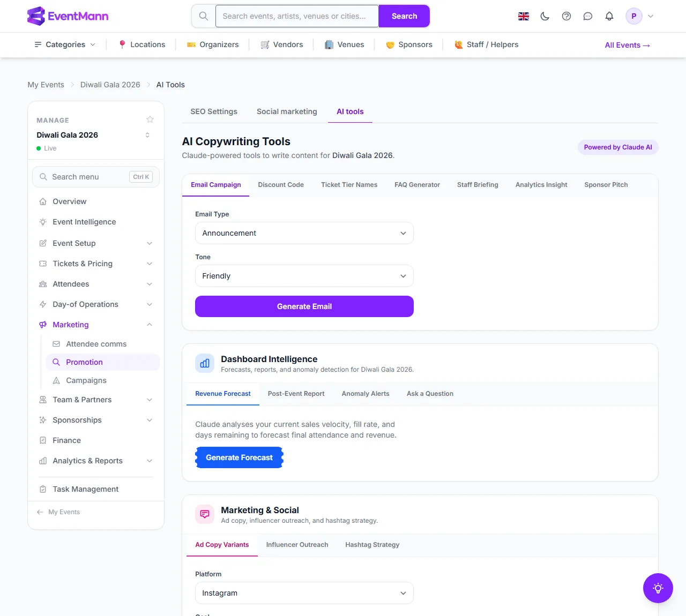Image resolution: width=686 pixels, height=616 pixels.
Task: Switch to Social marketing tab
Action: tap(287, 111)
